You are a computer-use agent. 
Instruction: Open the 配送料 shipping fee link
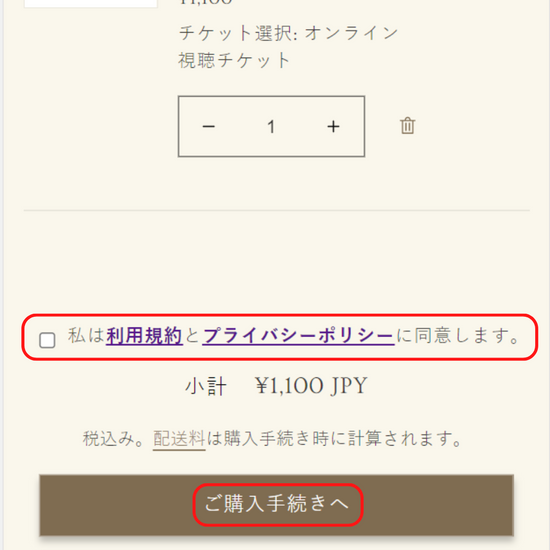179,438
